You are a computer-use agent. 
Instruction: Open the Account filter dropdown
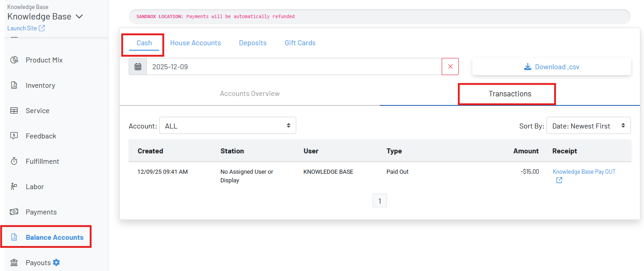228,126
